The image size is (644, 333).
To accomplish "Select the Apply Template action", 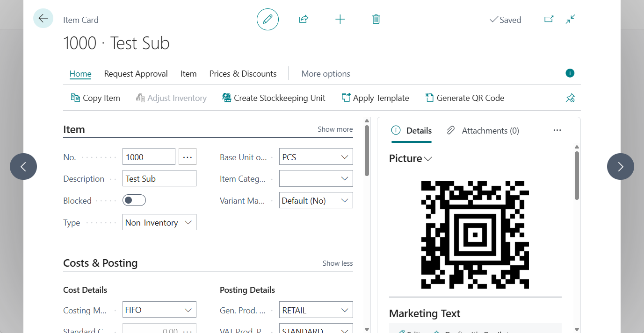I will (x=375, y=98).
